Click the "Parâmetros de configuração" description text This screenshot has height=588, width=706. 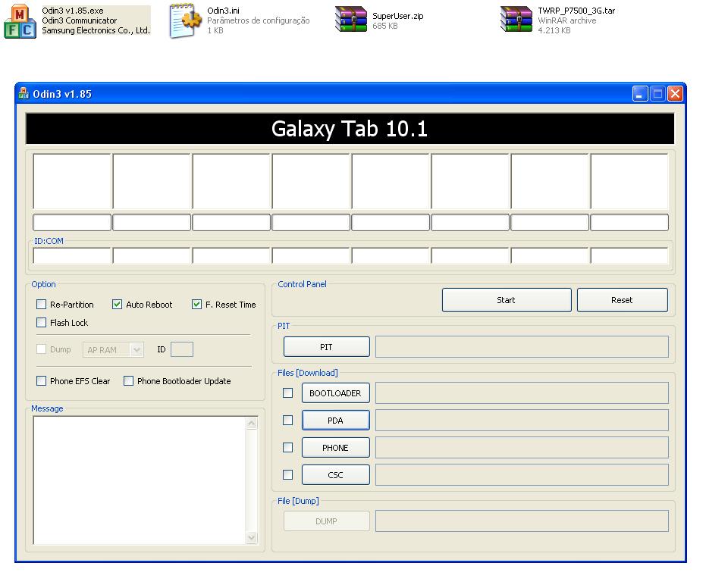click(259, 20)
